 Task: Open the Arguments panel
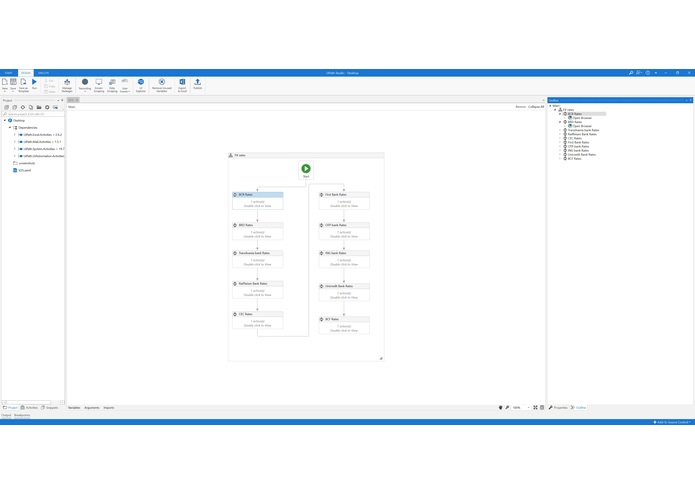click(x=92, y=408)
